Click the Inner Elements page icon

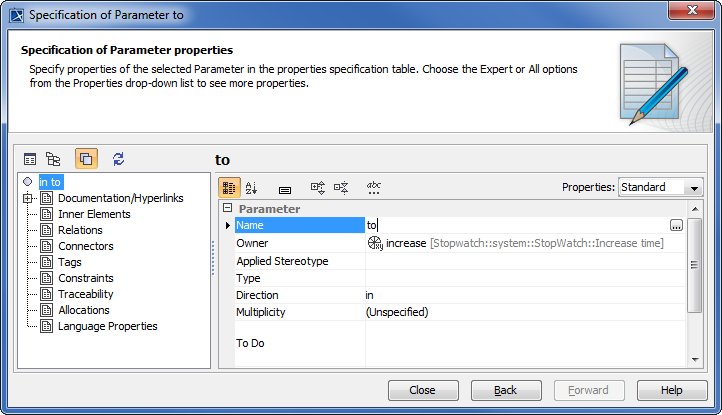point(46,214)
